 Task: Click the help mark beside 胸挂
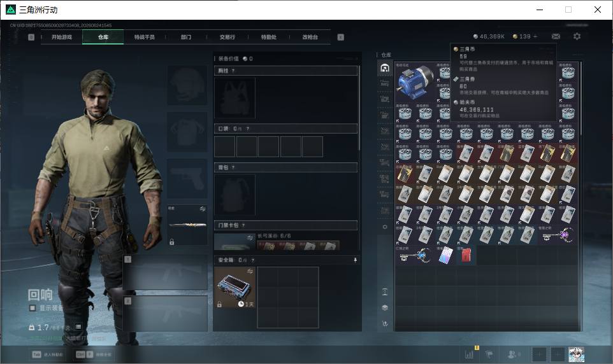[x=233, y=71]
